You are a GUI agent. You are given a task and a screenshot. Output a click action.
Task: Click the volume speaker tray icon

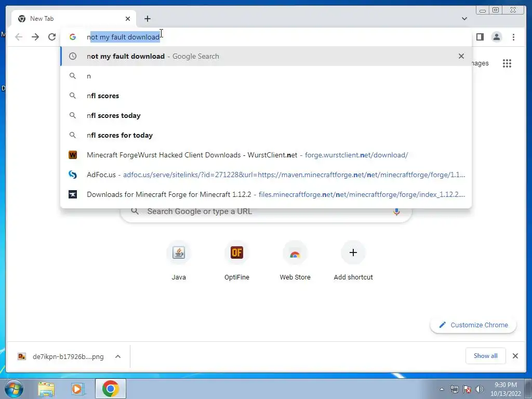[480, 389]
